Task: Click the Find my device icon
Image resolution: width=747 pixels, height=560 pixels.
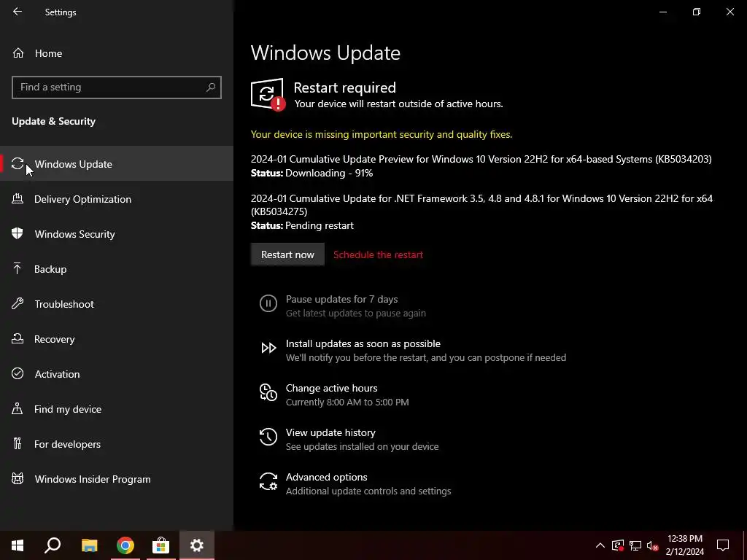Action: pyautogui.click(x=18, y=408)
